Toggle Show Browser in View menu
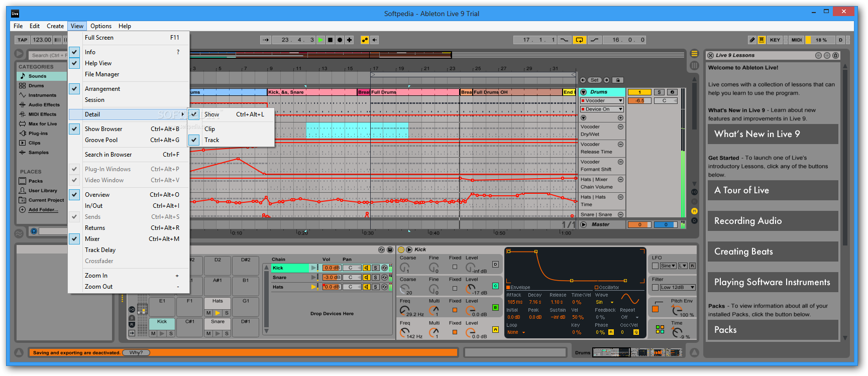 point(74,129)
